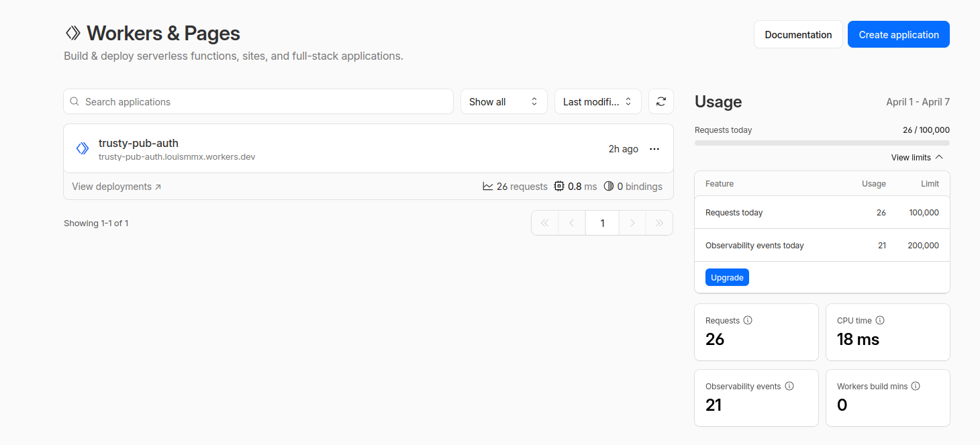
Task: Open the View deployments link
Action: [116, 187]
